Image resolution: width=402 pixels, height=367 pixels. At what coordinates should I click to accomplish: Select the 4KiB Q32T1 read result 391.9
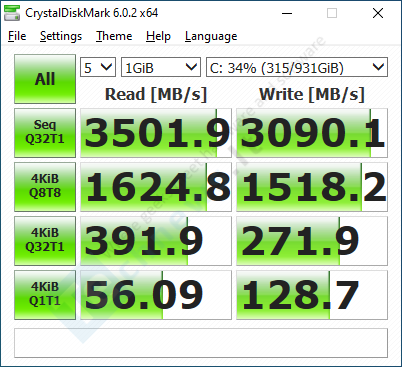(x=156, y=241)
